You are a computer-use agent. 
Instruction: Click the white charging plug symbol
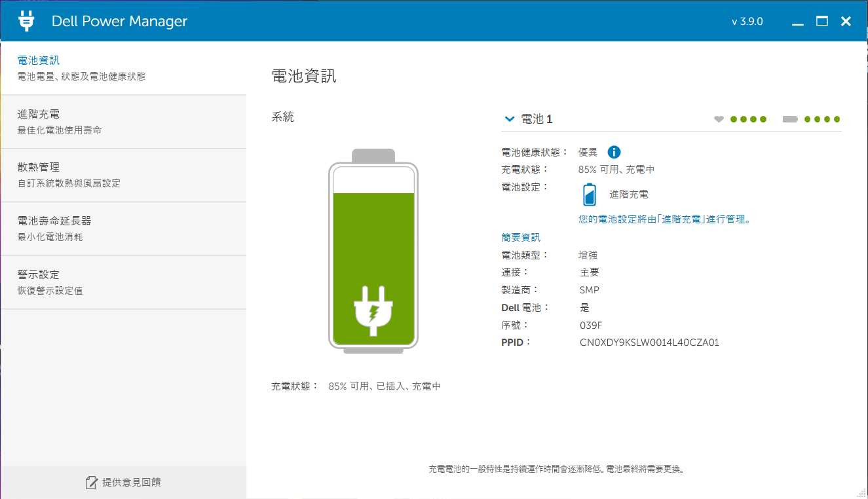pyautogui.click(x=373, y=310)
